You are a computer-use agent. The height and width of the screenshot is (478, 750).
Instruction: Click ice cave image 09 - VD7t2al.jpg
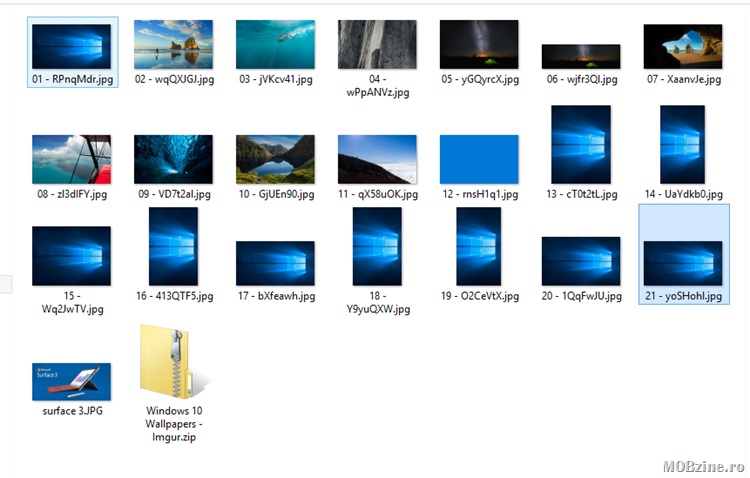(x=173, y=160)
